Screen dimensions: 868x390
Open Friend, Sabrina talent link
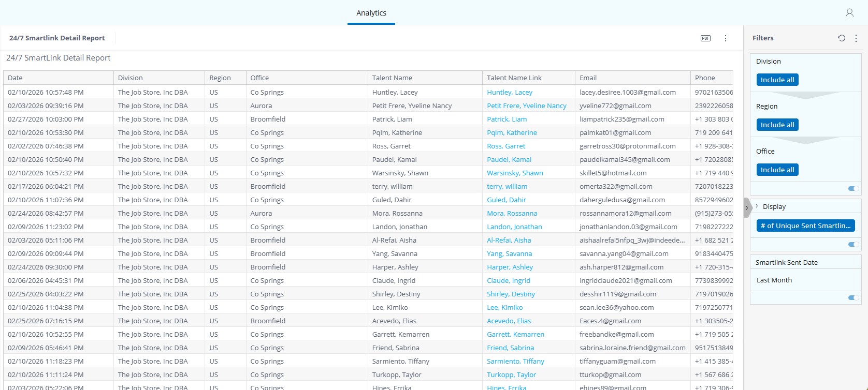click(x=511, y=348)
